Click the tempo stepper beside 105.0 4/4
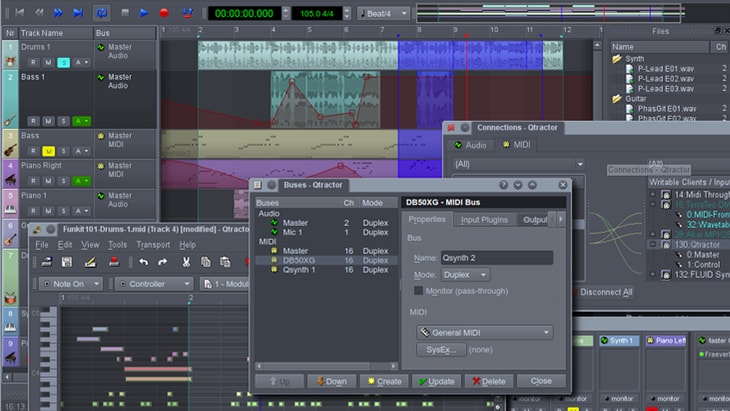This screenshot has height=411, width=730. (346, 13)
